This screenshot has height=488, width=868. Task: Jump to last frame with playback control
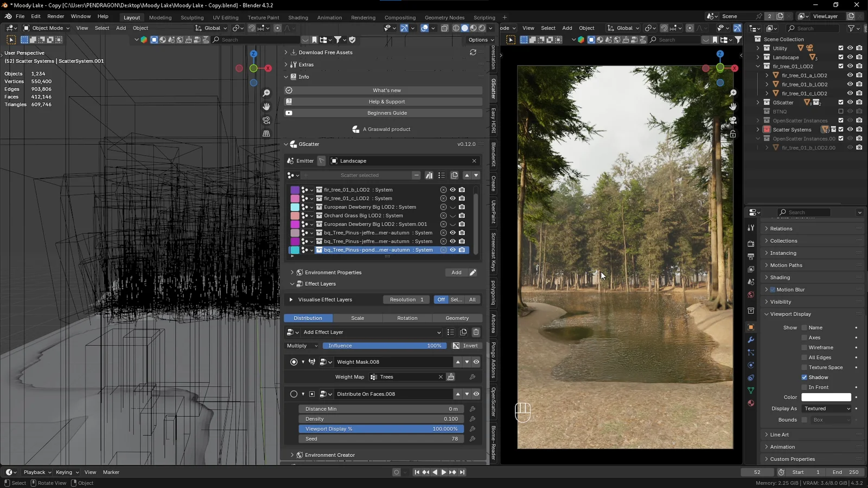(462, 472)
